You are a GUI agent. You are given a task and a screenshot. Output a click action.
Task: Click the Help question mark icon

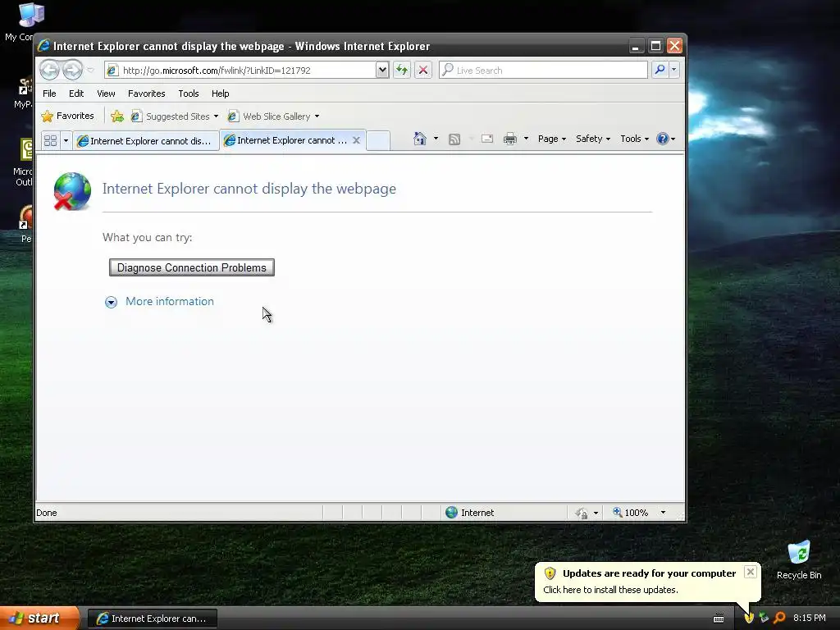pyautogui.click(x=663, y=139)
